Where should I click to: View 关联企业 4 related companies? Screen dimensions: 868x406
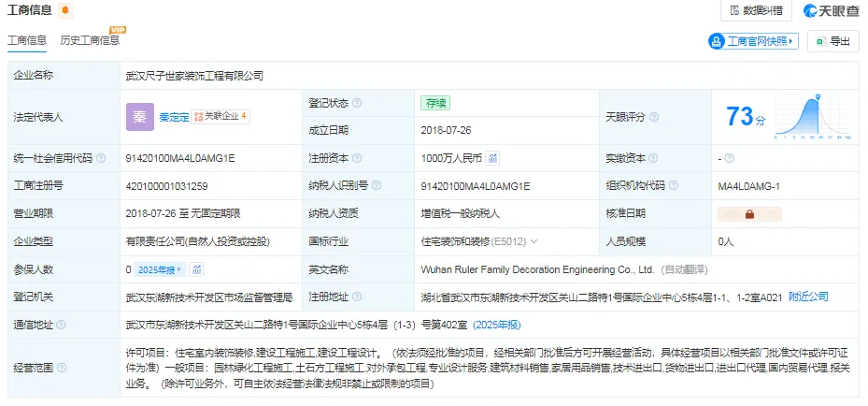(x=221, y=116)
